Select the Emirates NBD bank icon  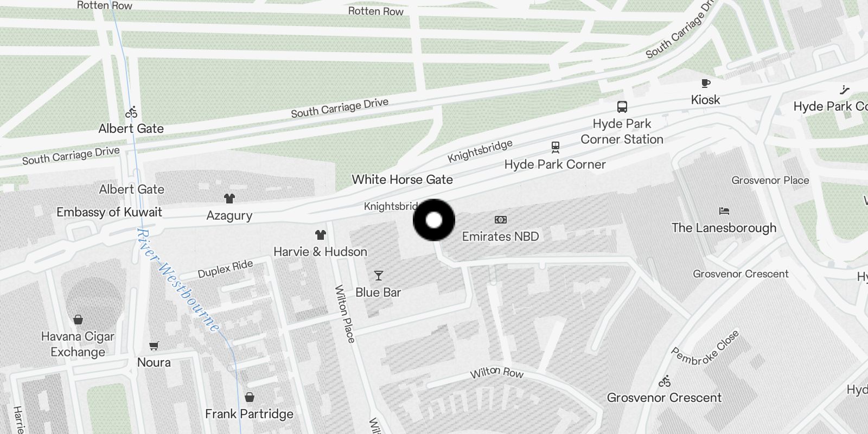click(501, 220)
